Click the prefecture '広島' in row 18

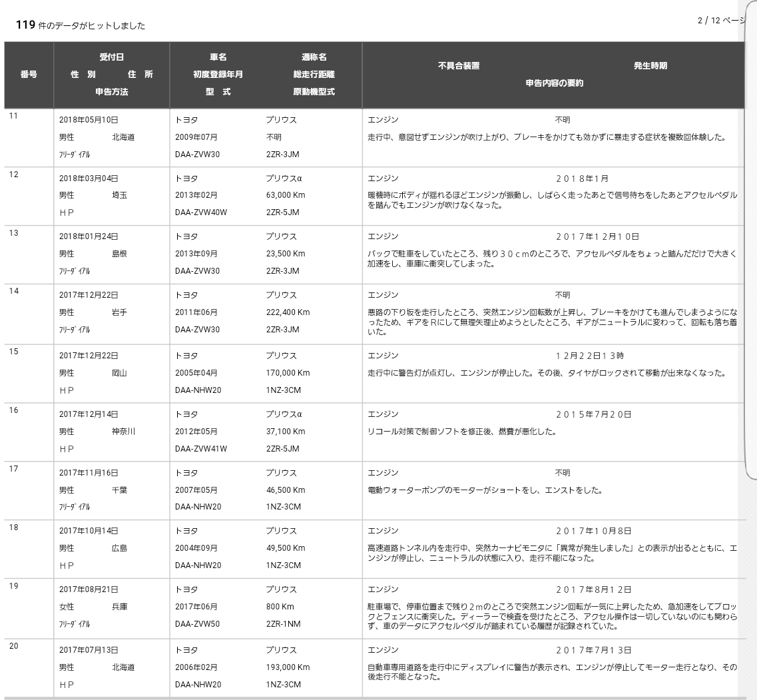point(119,548)
